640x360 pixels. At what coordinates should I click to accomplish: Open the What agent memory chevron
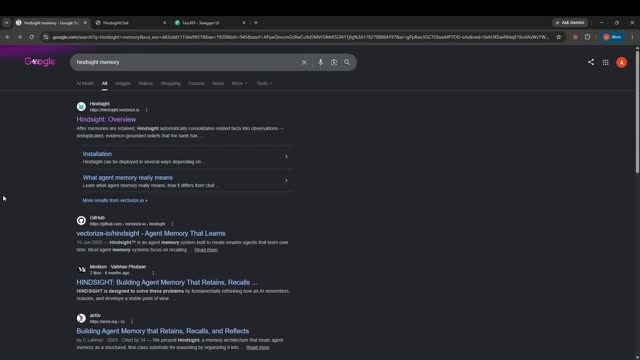(x=286, y=180)
